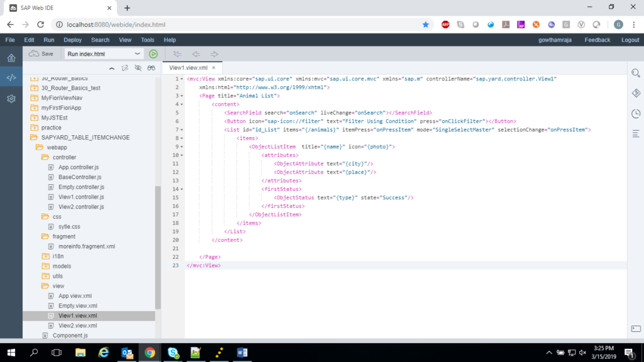Toggle link workspace to editor
The image size is (644, 362).
click(125, 68)
